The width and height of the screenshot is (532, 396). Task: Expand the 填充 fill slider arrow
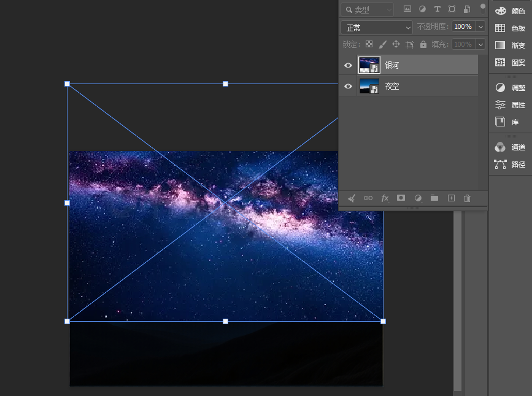point(480,44)
